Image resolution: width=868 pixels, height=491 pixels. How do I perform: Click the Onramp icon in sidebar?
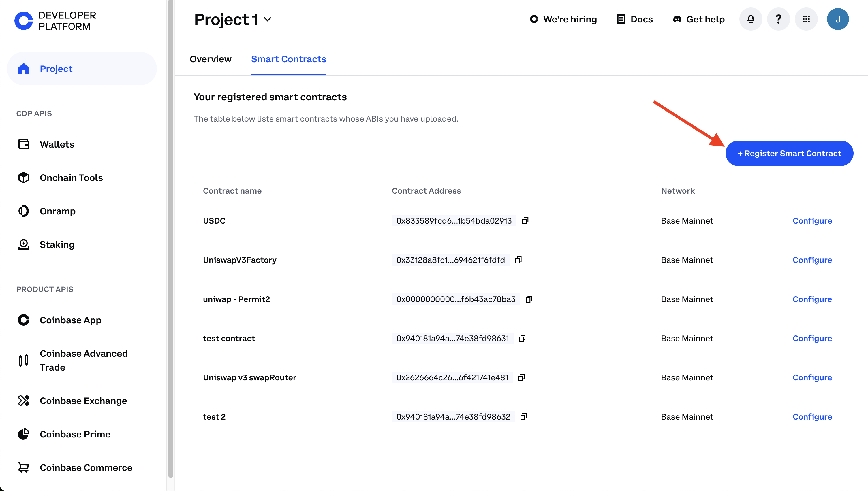(24, 211)
